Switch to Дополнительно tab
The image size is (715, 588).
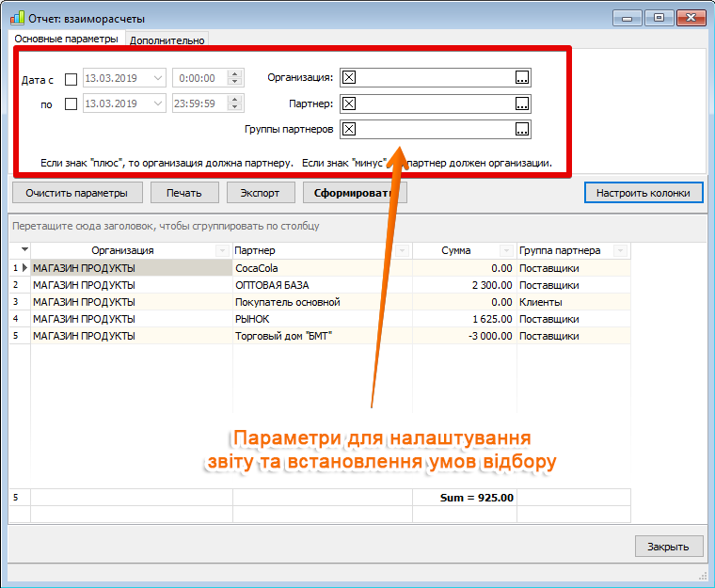point(167,40)
